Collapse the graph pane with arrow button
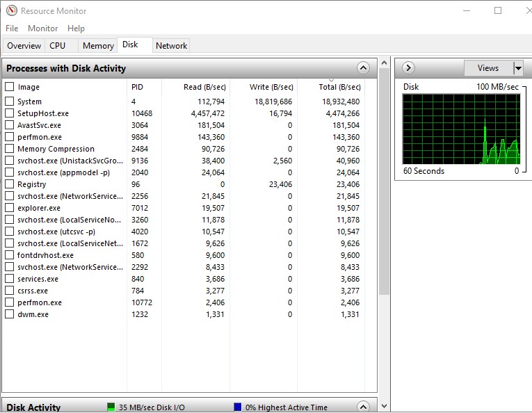Screen dimensions: 532x413 point(408,68)
